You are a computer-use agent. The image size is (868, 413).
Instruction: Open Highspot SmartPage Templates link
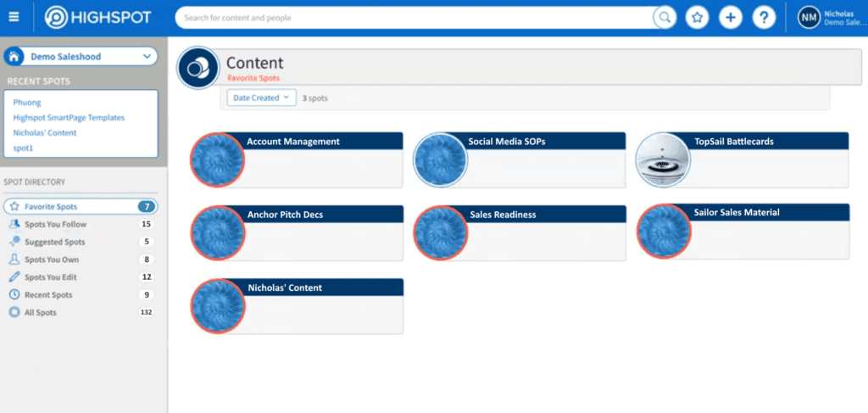tap(69, 117)
